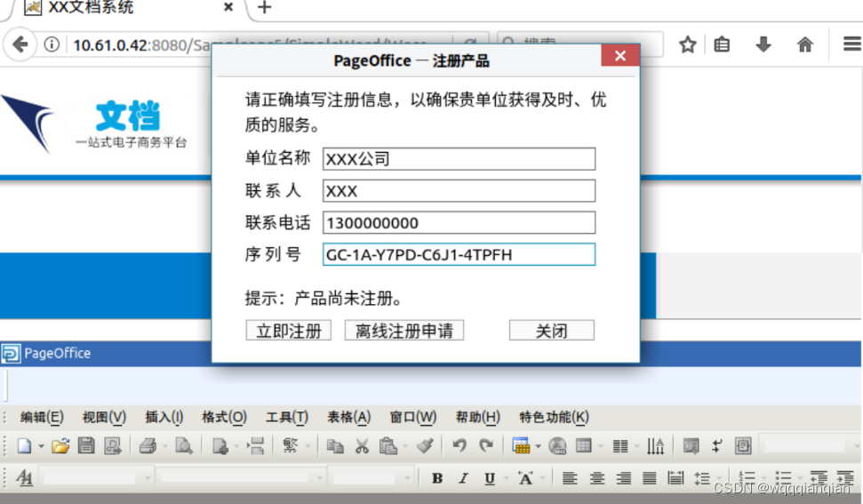
Task: Redo the last action
Action: [486, 445]
